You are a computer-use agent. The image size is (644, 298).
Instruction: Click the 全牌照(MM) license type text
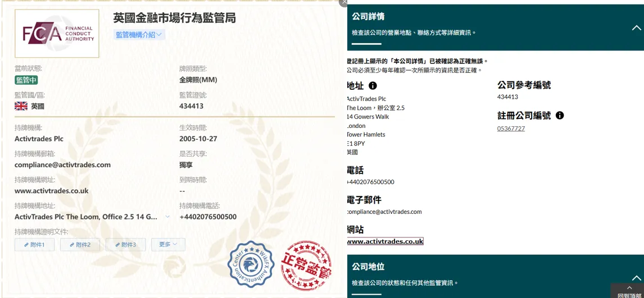coord(198,80)
